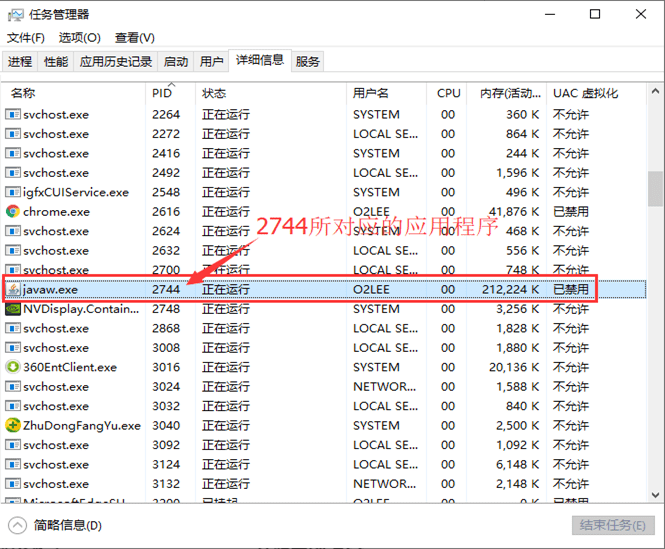The height and width of the screenshot is (549, 665).
Task: Sort processes by 名称 column header
Action: tap(24, 93)
